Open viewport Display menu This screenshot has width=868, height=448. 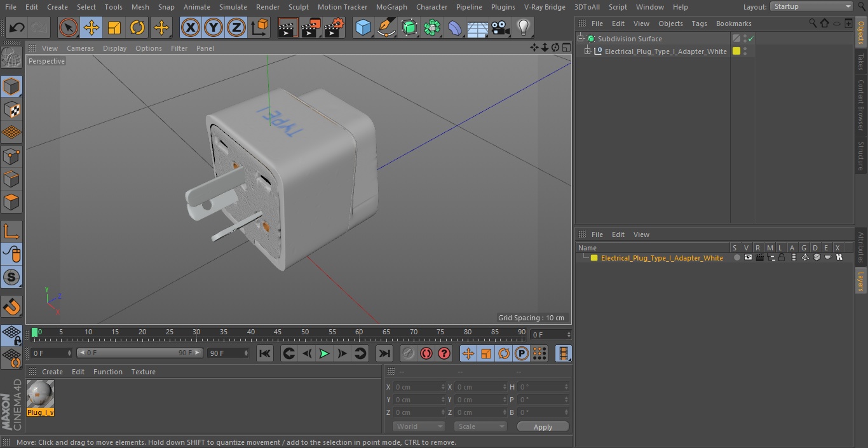coord(114,48)
